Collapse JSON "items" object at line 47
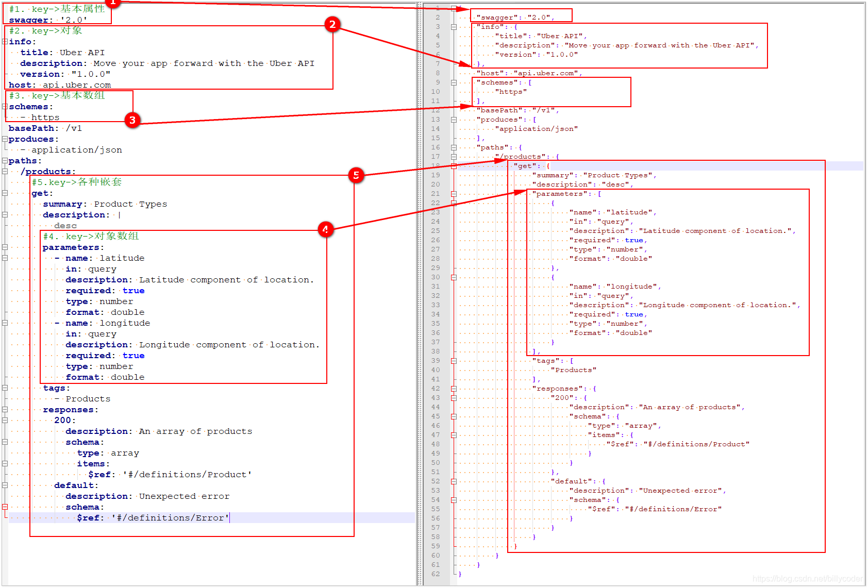Screen dimensions: 868x588 pyautogui.click(x=454, y=435)
